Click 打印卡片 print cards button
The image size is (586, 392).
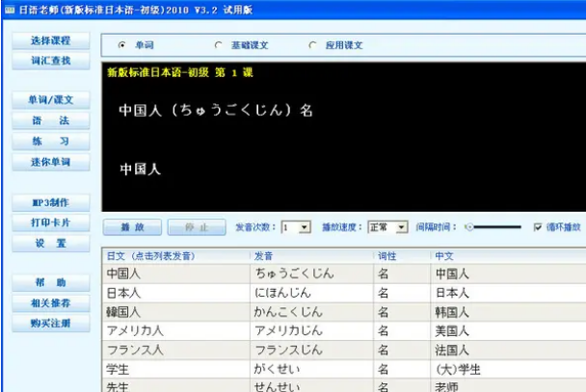tap(51, 222)
